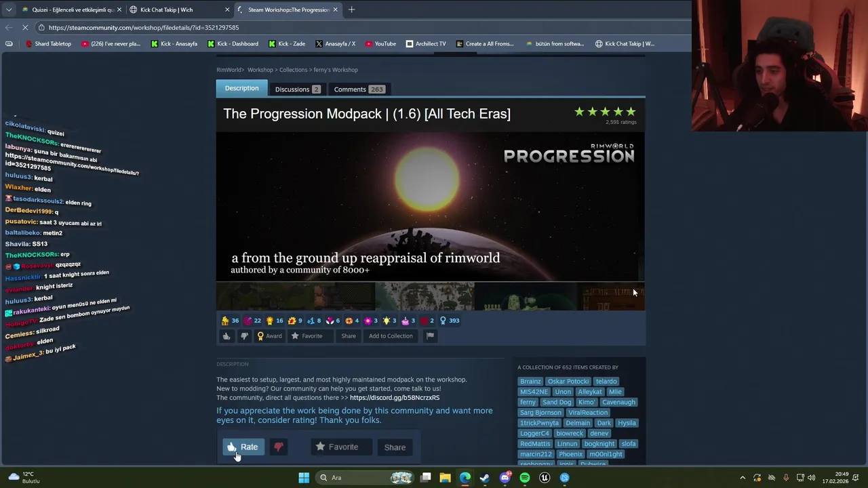Open creator tag telardo

pyautogui.click(x=606, y=382)
